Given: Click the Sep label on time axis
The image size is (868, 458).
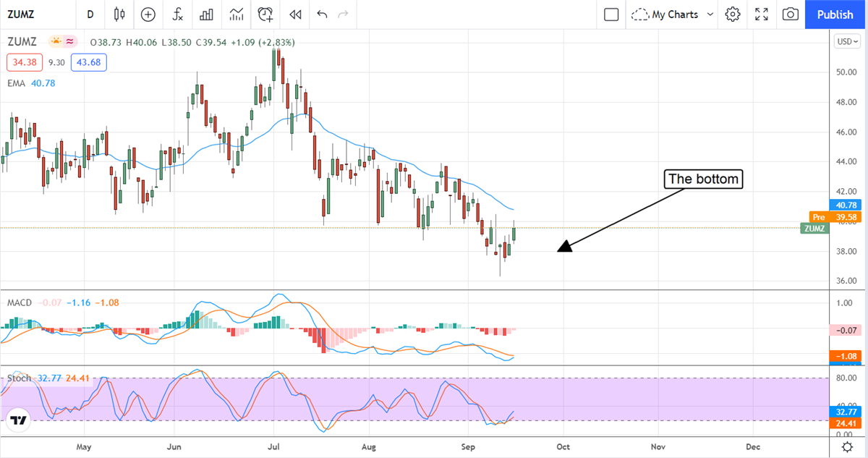Looking at the screenshot, I should [x=469, y=447].
